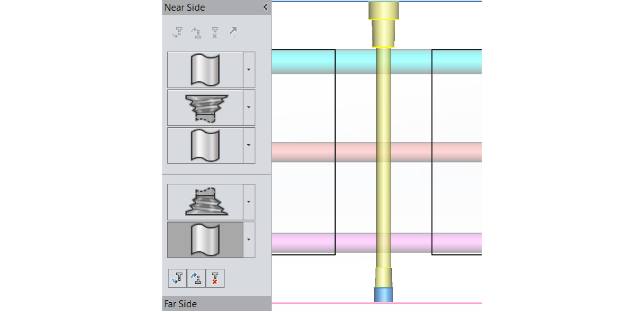The width and height of the screenshot is (644, 311).
Task: Insert an element above the active Far Side element
Action: click(196, 278)
